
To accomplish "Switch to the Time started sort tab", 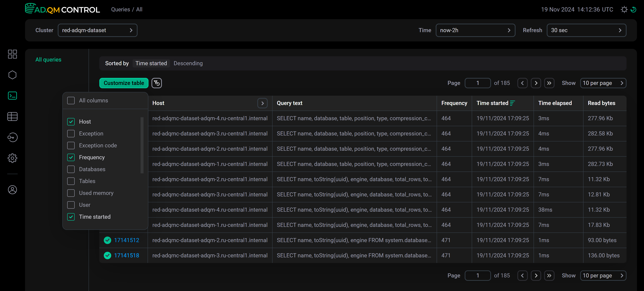I will point(151,63).
